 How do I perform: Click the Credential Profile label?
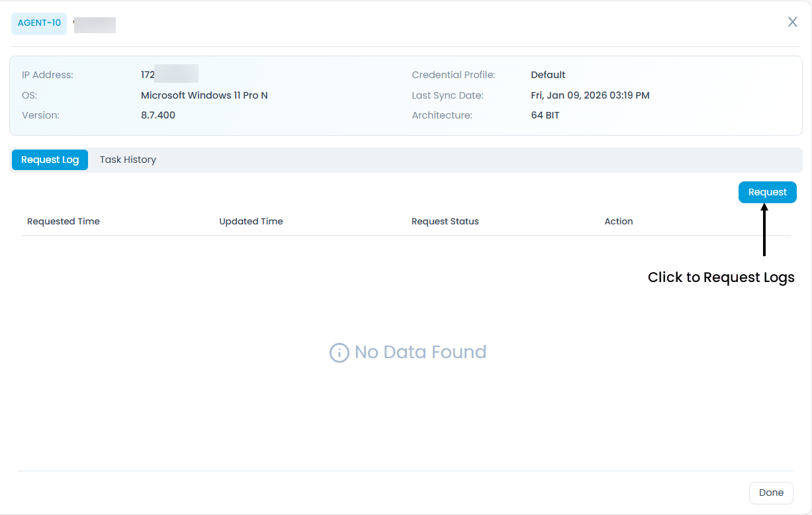(x=453, y=75)
